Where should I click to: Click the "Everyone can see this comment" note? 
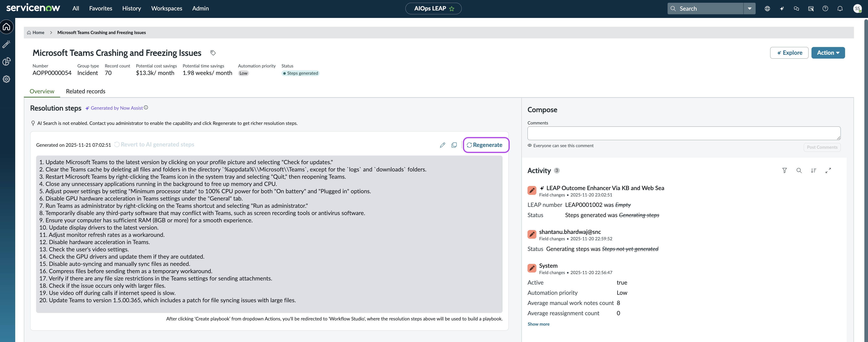coord(563,146)
